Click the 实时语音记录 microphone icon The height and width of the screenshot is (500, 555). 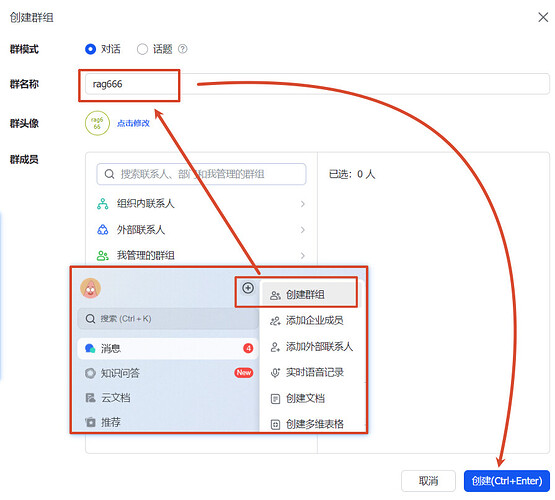pyautogui.click(x=275, y=373)
